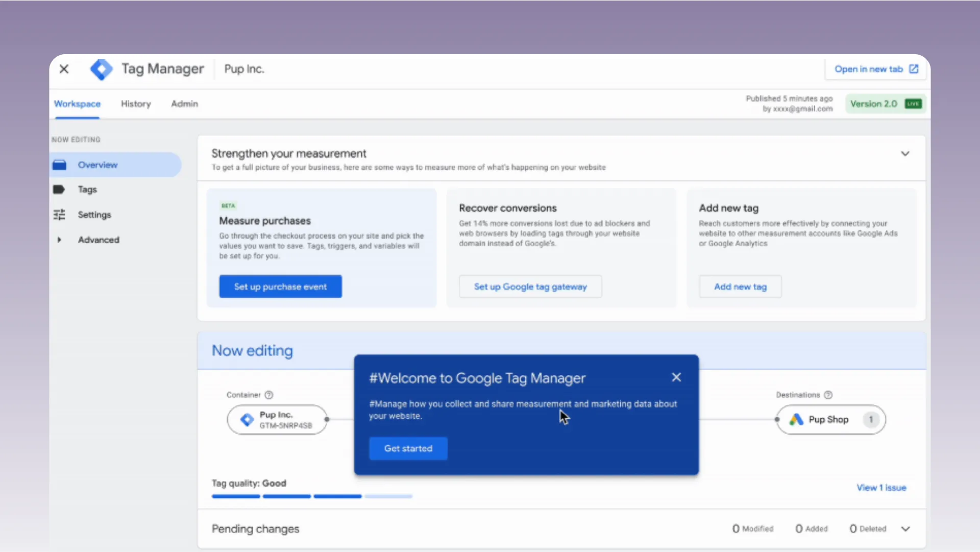Select Overview in the sidebar

(115, 164)
